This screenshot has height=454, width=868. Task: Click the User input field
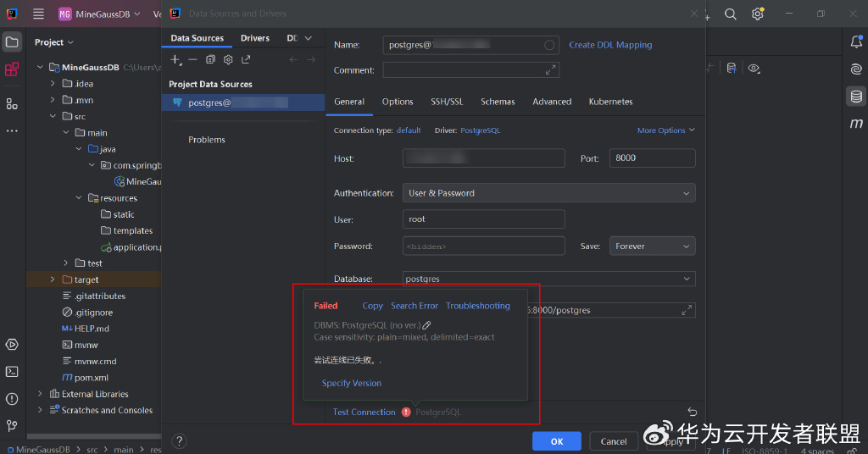(484, 219)
